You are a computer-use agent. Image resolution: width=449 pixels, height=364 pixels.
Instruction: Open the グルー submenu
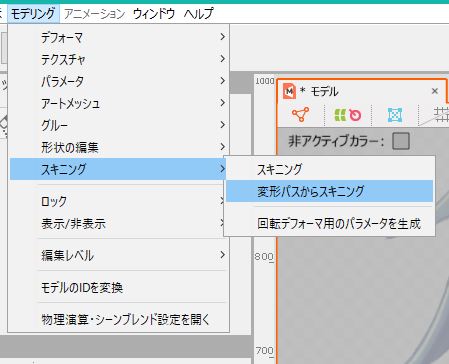[x=119, y=125]
